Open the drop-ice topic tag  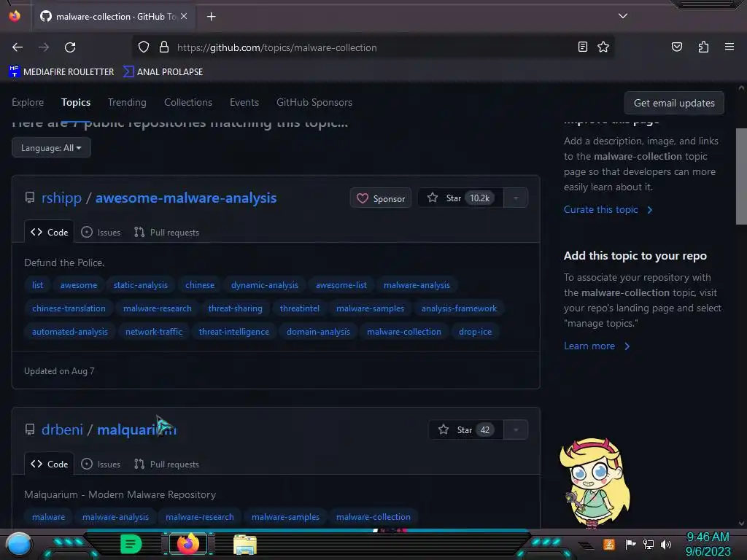475,332
